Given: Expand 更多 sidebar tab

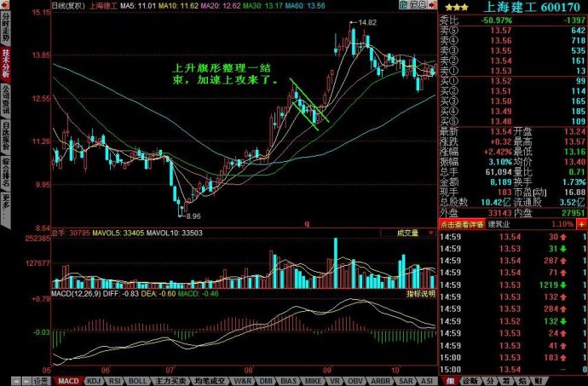Looking at the screenshot, I should coord(6,210).
